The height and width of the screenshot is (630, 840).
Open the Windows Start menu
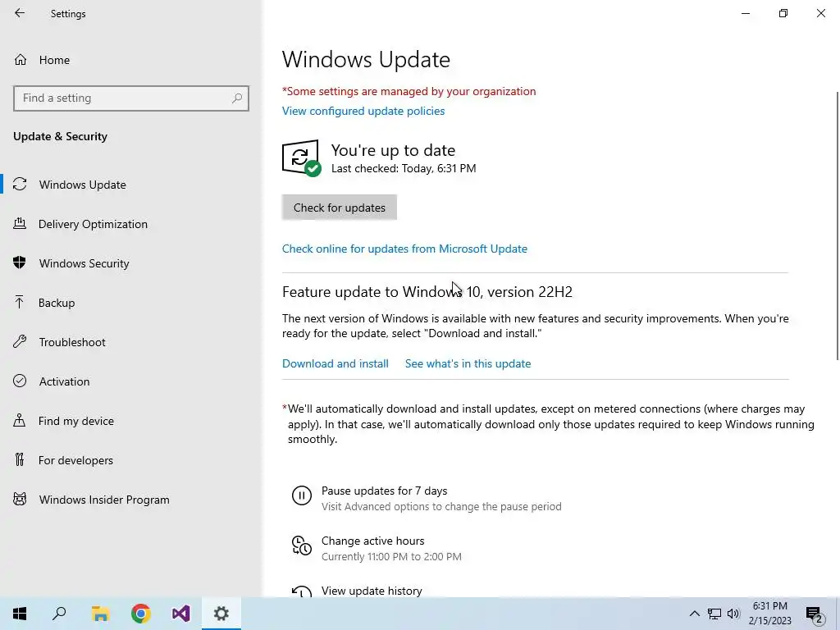point(20,614)
